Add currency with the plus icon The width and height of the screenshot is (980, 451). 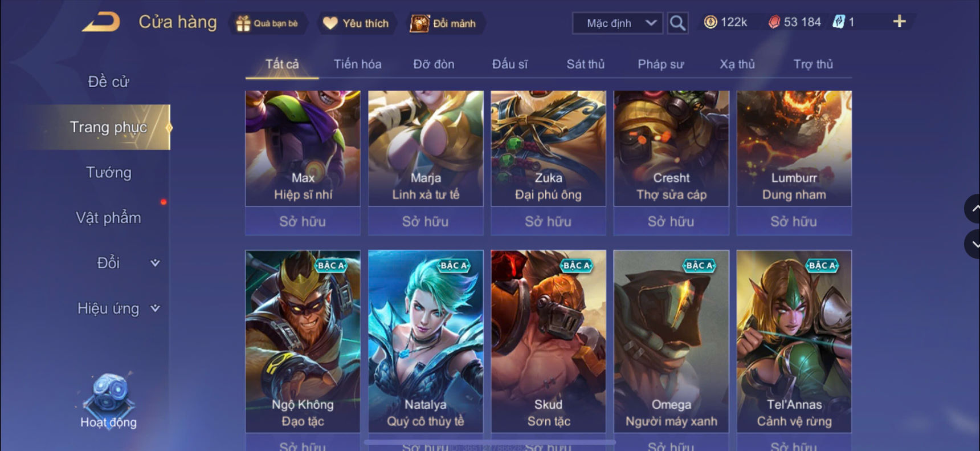(899, 22)
